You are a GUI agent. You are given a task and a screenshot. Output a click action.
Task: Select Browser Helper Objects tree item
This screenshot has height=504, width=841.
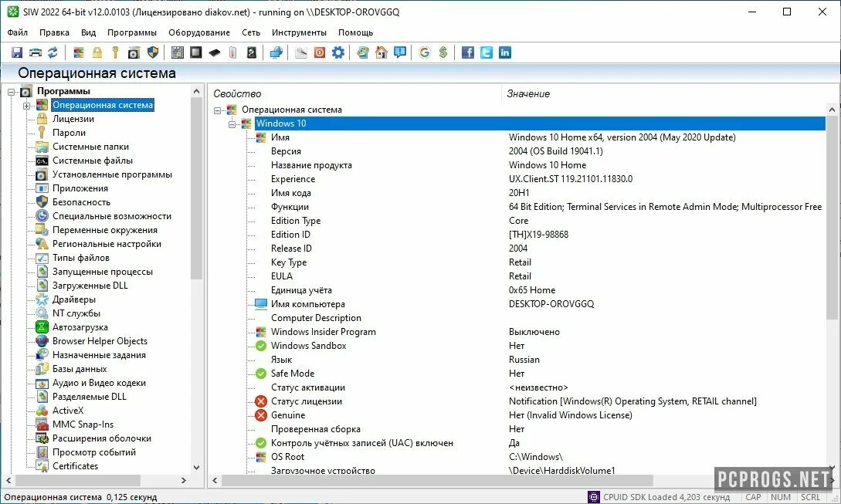tap(100, 341)
